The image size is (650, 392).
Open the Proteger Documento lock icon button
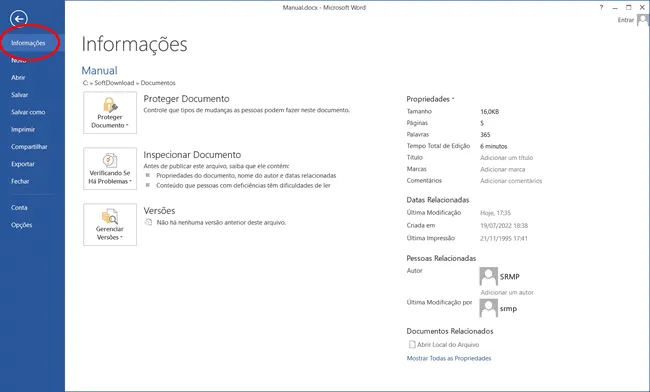point(110,113)
